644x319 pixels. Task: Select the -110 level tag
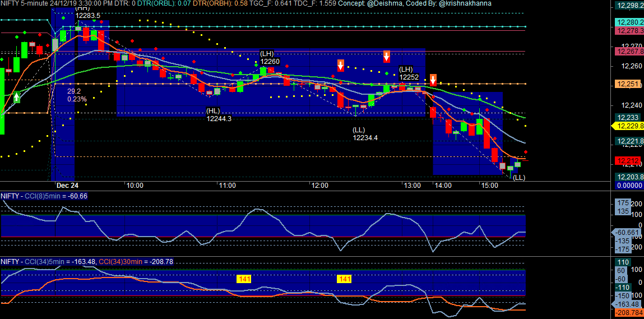[x=623, y=288]
